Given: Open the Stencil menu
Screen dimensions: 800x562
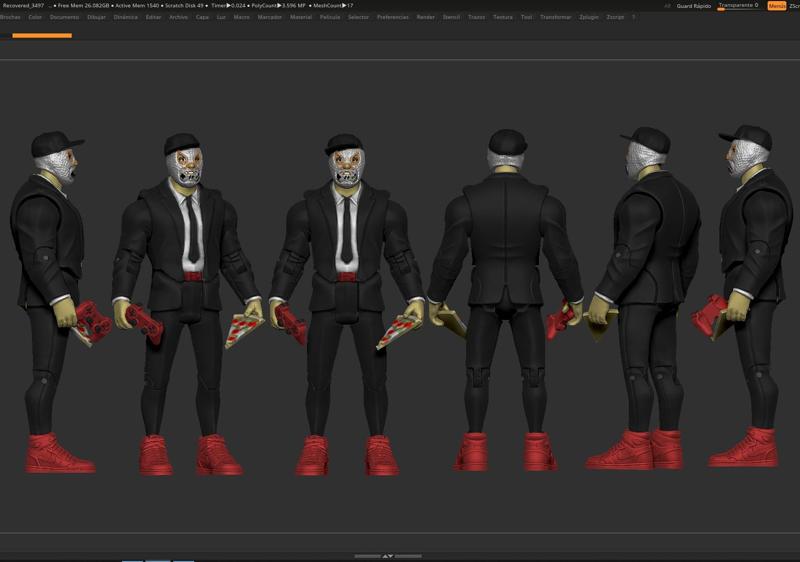Looking at the screenshot, I should tap(452, 17).
